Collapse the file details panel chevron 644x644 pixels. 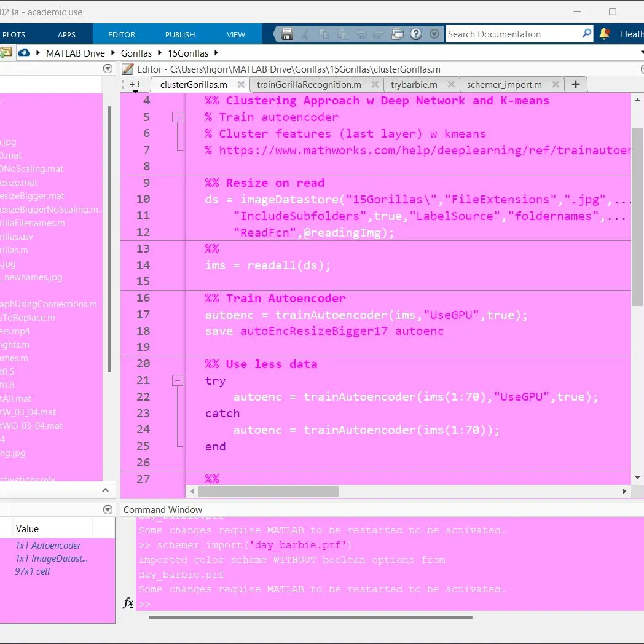tap(105, 490)
